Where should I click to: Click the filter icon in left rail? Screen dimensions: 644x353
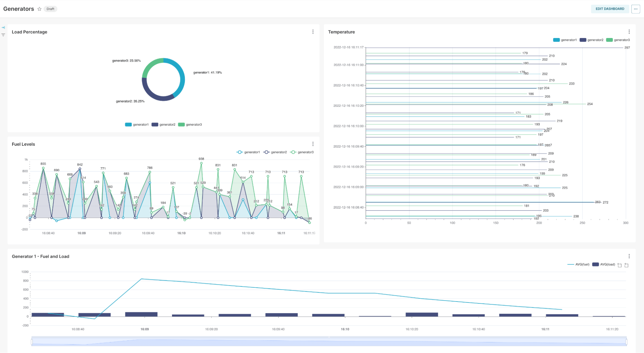pos(3,35)
